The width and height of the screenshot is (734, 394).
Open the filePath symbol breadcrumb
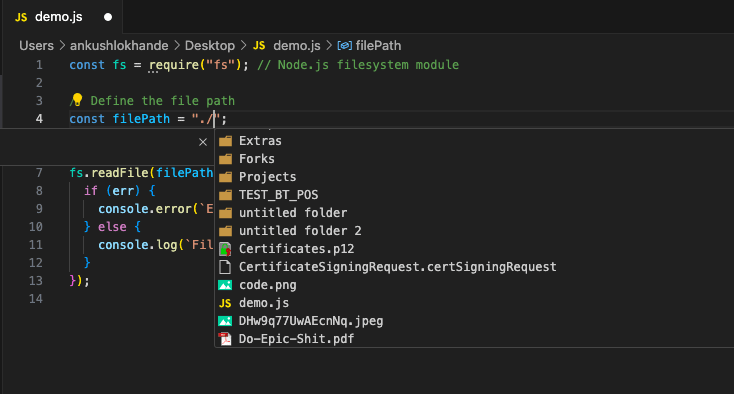(378, 45)
